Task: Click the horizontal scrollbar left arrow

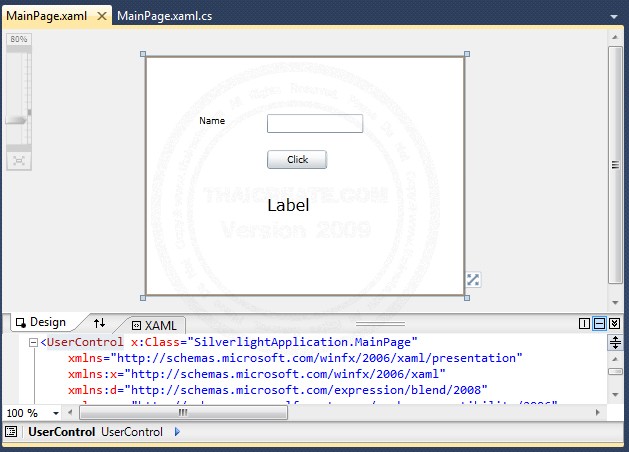Action: pyautogui.click(x=70, y=412)
